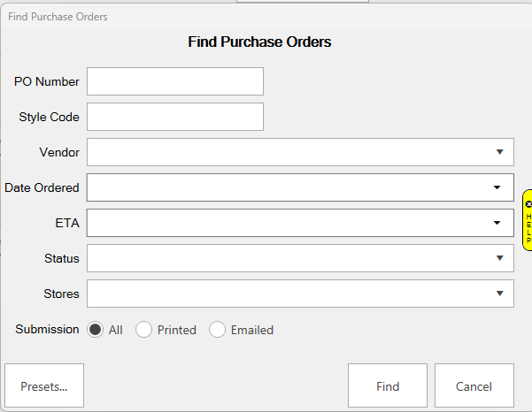Click the Find button
This screenshot has height=412, width=532.
pyautogui.click(x=388, y=386)
